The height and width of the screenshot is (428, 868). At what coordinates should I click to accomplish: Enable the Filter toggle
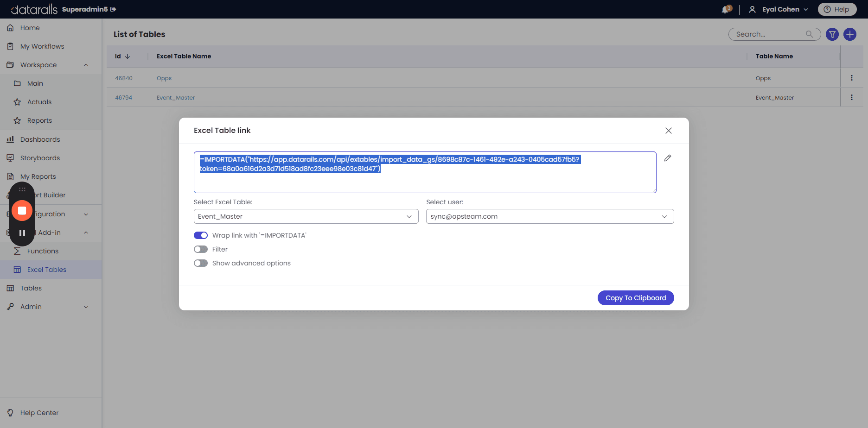tap(201, 249)
